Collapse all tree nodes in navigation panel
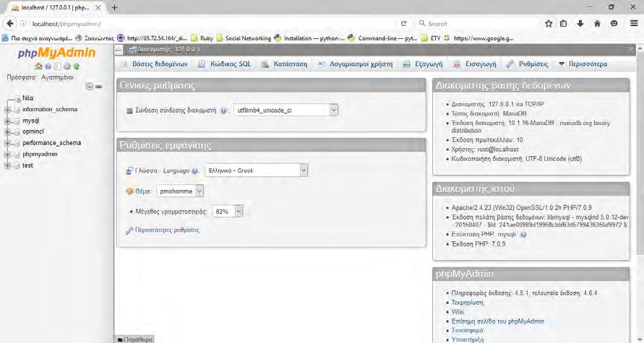The width and height of the screenshot is (644, 343). tap(90, 87)
